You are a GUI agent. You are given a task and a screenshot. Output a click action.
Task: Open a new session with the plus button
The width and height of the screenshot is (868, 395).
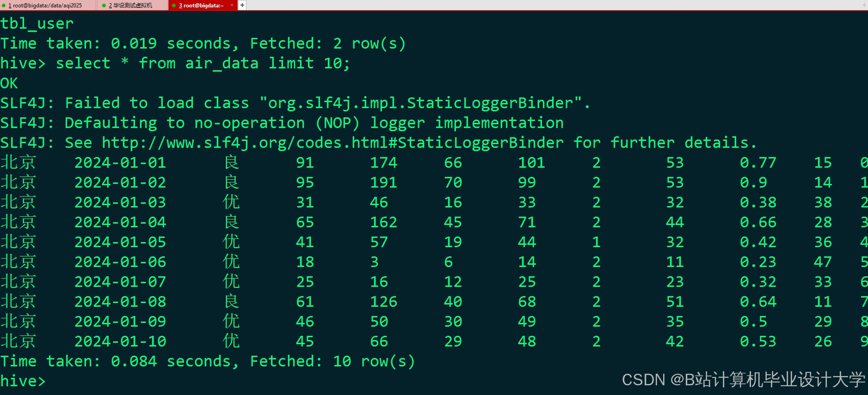(x=242, y=5)
